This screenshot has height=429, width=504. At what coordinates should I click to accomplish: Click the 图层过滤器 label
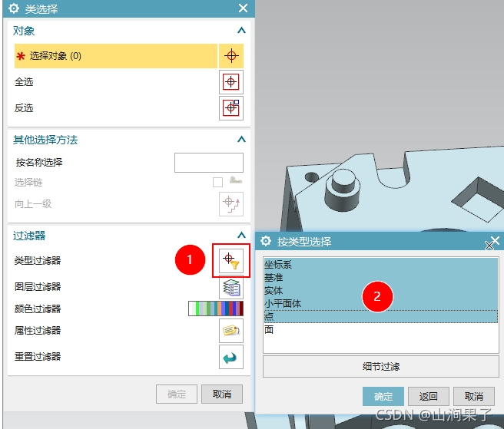point(38,286)
